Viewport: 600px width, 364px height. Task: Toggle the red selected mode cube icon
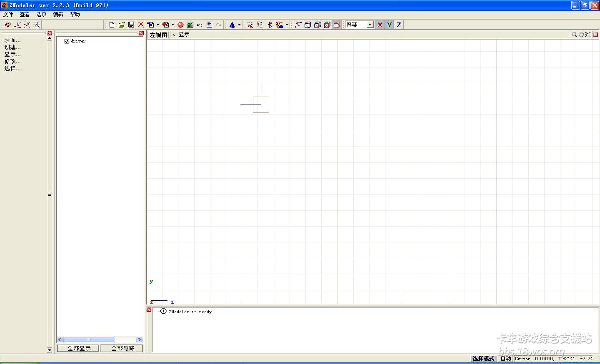tap(337, 25)
